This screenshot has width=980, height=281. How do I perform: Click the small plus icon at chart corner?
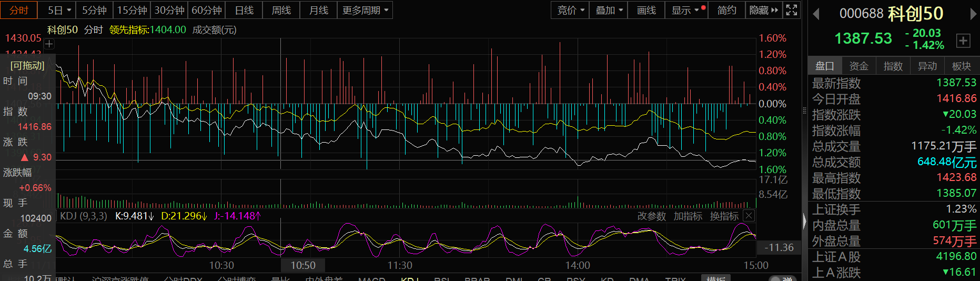tap(49, 44)
